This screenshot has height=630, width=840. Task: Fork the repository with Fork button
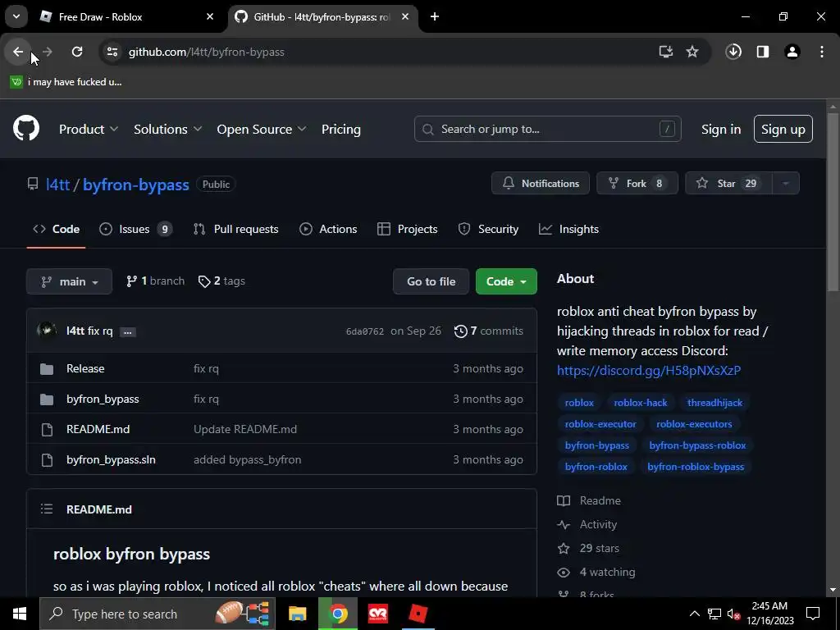[637, 183]
